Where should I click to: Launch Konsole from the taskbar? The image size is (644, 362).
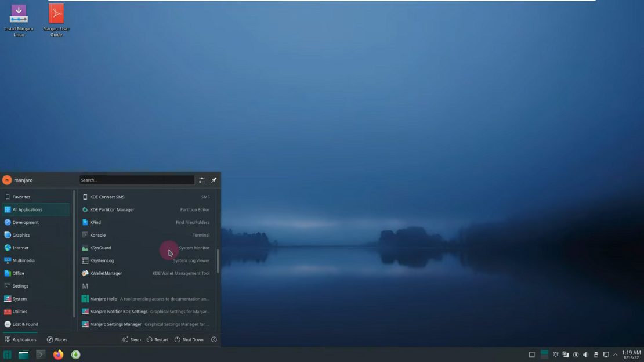coord(40,354)
